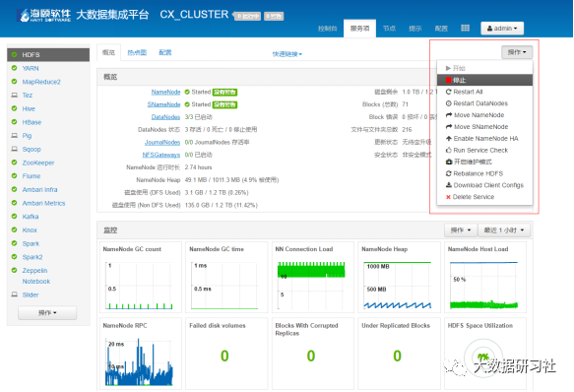Click the Spark2 green status icon
This screenshot has width=574, height=392.
coord(15,257)
